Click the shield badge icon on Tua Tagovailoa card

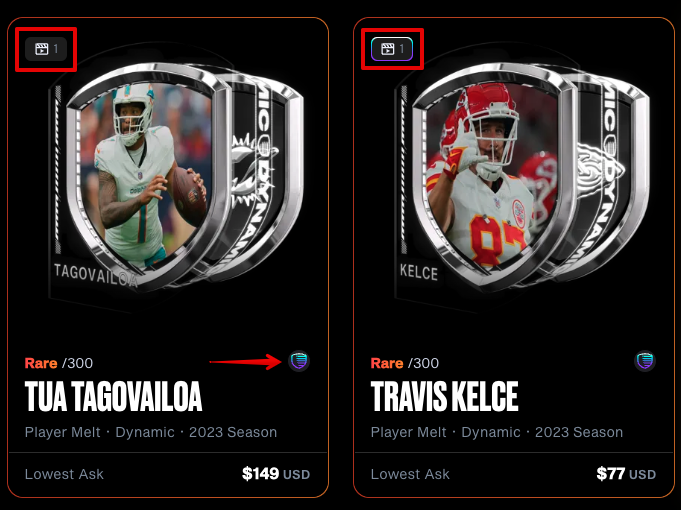click(299, 361)
